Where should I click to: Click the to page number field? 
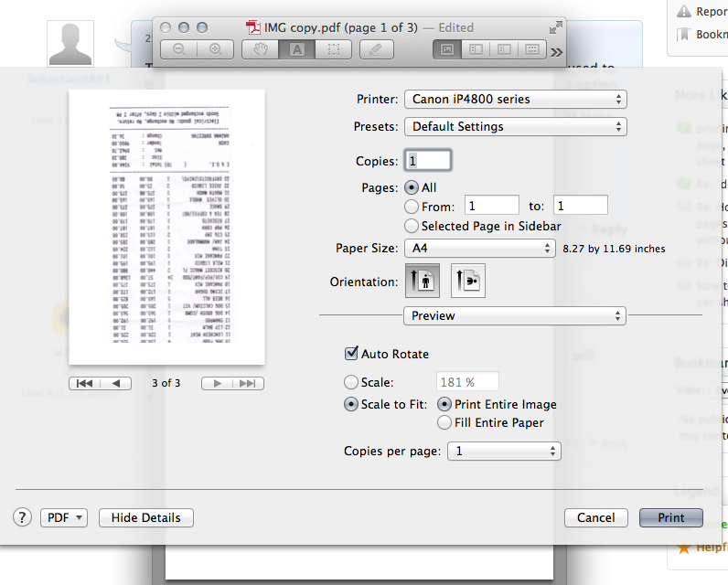click(581, 205)
